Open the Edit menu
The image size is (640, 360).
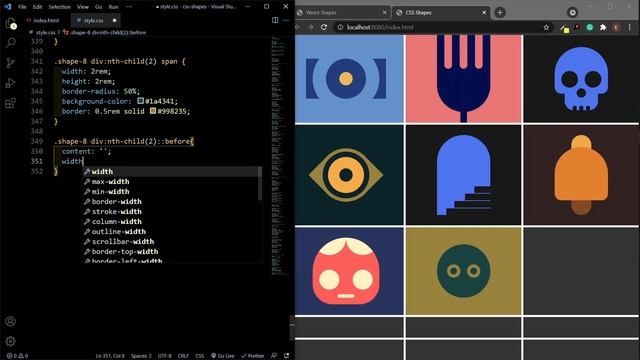click(37, 7)
